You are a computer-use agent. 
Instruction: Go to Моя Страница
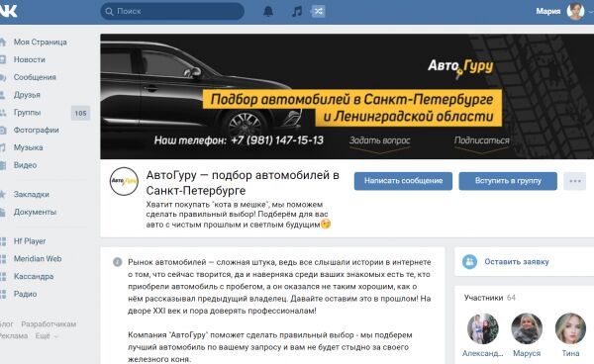(x=41, y=42)
